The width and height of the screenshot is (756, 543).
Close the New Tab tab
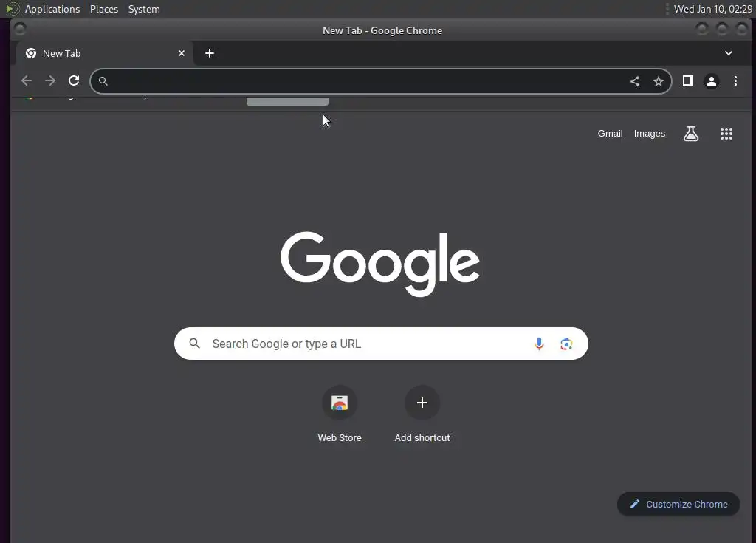[x=182, y=53]
